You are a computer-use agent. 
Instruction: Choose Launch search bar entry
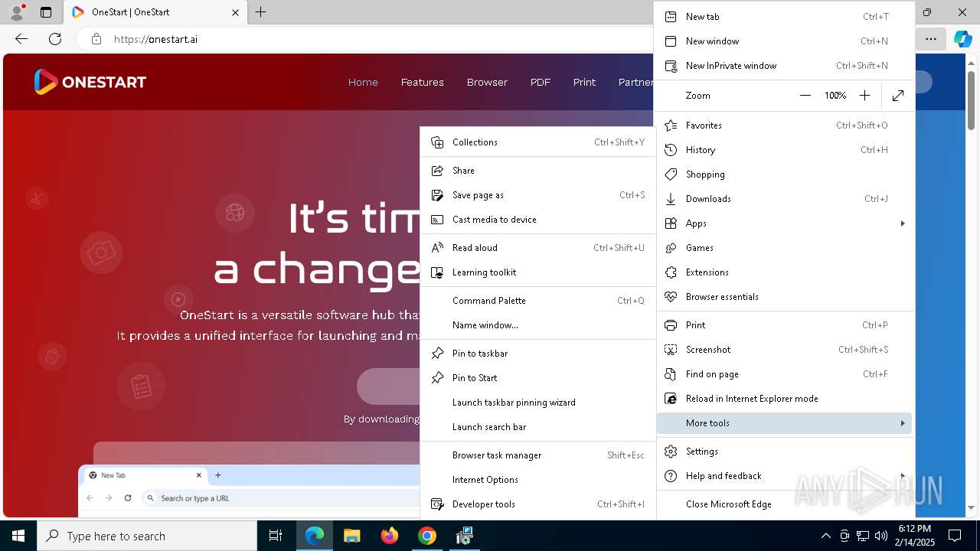(x=537, y=427)
